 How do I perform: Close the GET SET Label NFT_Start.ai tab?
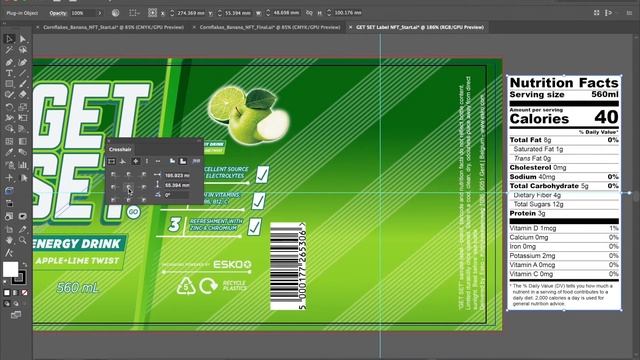[350, 27]
